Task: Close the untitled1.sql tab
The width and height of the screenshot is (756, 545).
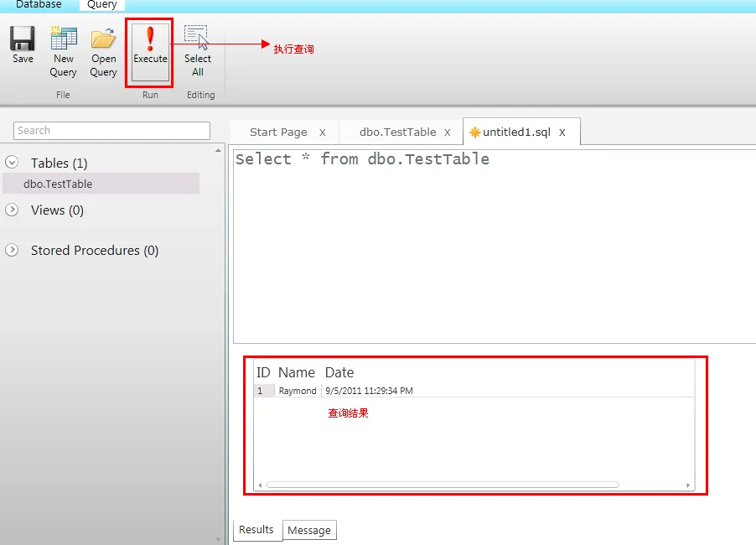Action: [562, 132]
